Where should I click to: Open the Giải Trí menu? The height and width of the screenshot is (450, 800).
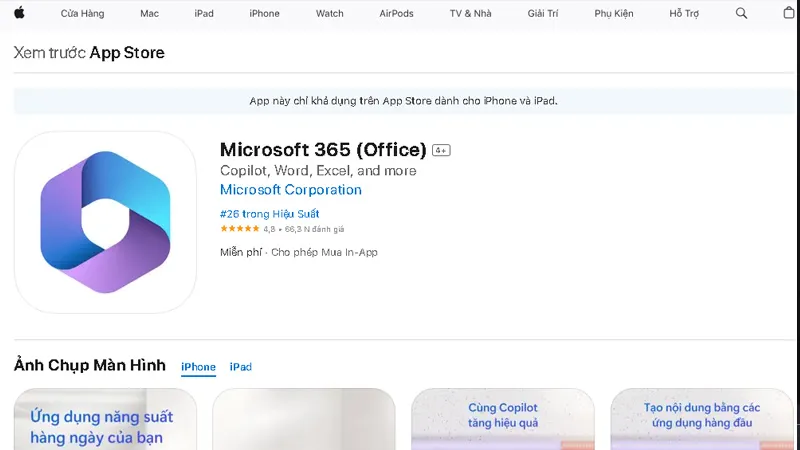click(x=543, y=14)
